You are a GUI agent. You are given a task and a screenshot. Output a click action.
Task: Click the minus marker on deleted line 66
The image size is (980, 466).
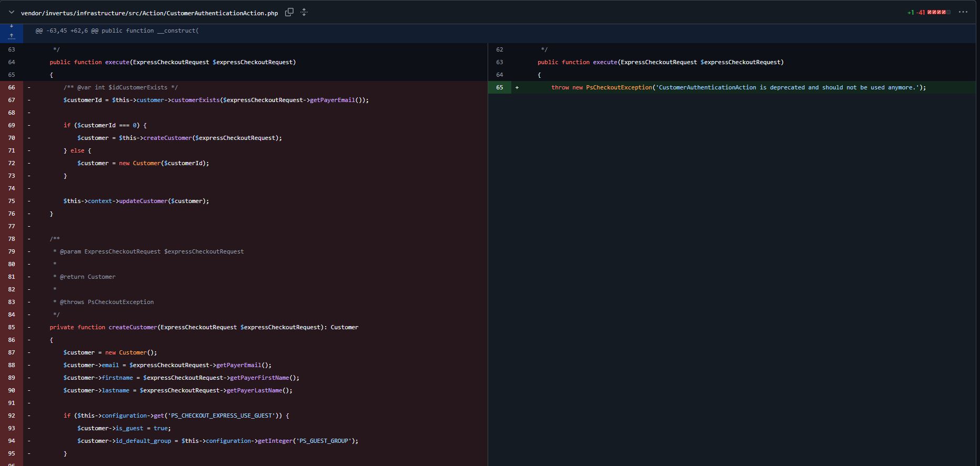click(29, 87)
